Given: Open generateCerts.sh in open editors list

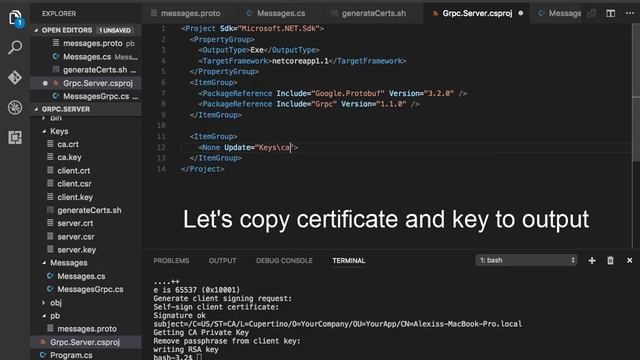Looking at the screenshot, I should click(x=86, y=70).
